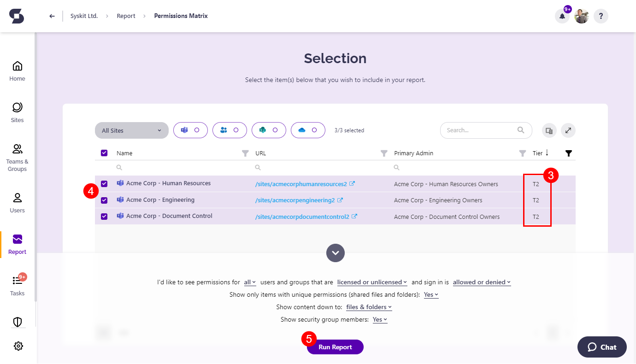Image resolution: width=636 pixels, height=364 pixels.
Task: Open the Tasks section showing 9+ badge
Action: click(x=17, y=284)
